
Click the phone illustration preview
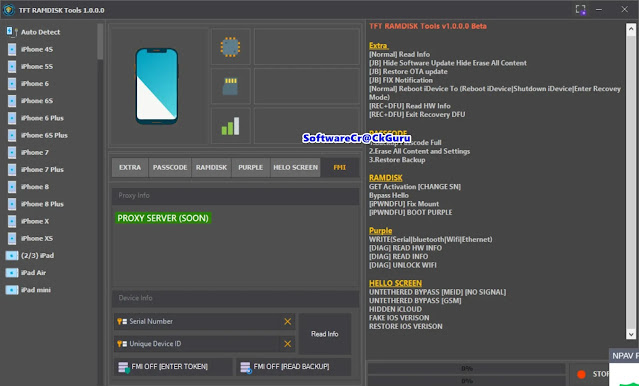click(157, 86)
